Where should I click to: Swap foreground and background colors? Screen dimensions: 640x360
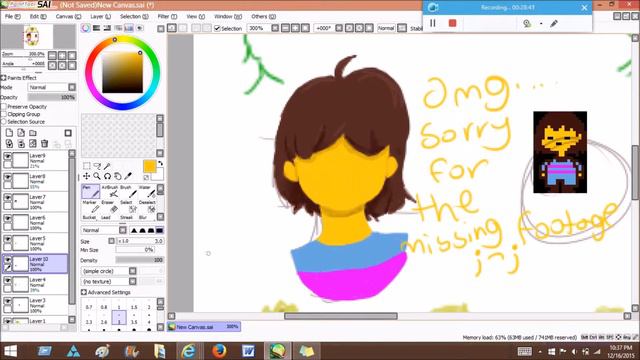click(160, 163)
